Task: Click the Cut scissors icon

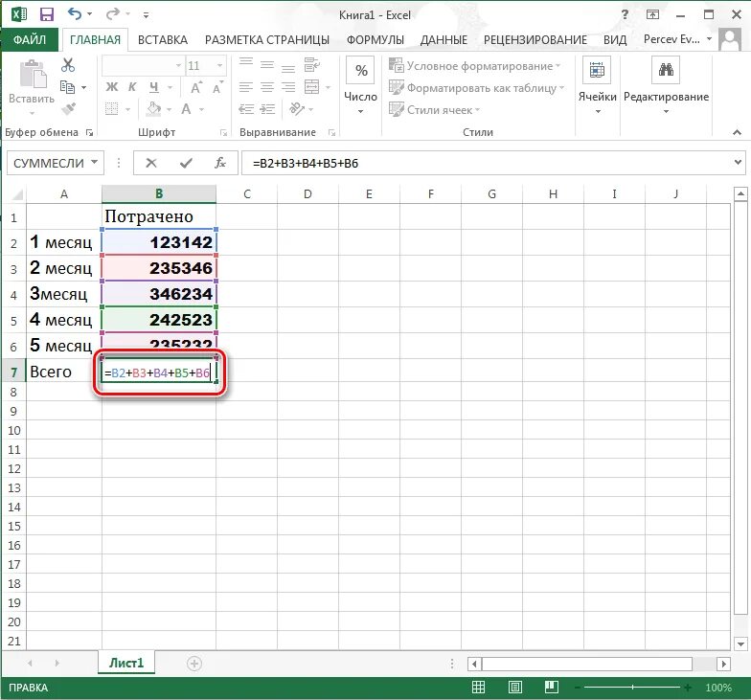Action: (x=67, y=65)
